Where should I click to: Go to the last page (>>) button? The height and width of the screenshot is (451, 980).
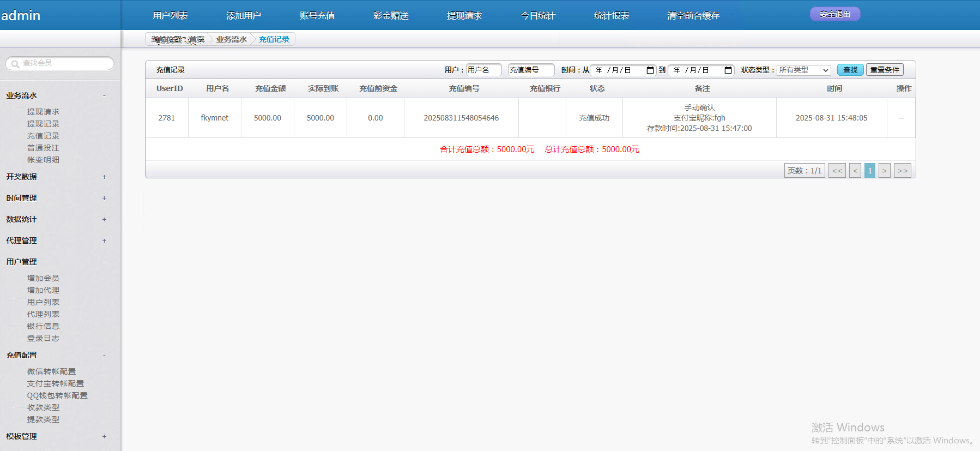(x=902, y=171)
